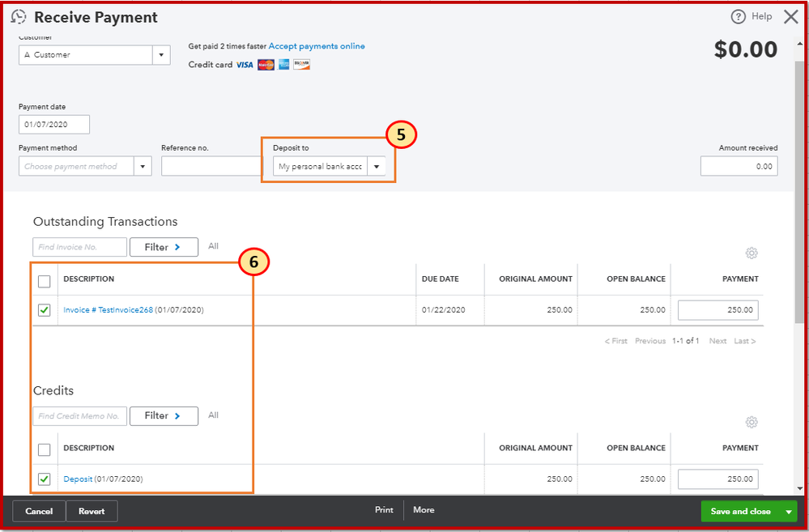This screenshot has height=532, width=809.
Task: Uncheck the TestInvoice268 invoice checkbox
Action: (45, 310)
